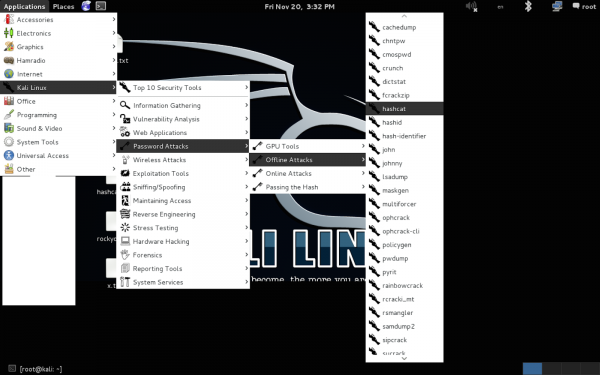The height and width of the screenshot is (375, 600).
Task: Open the Bluetooth status icon
Action: tap(528, 6)
